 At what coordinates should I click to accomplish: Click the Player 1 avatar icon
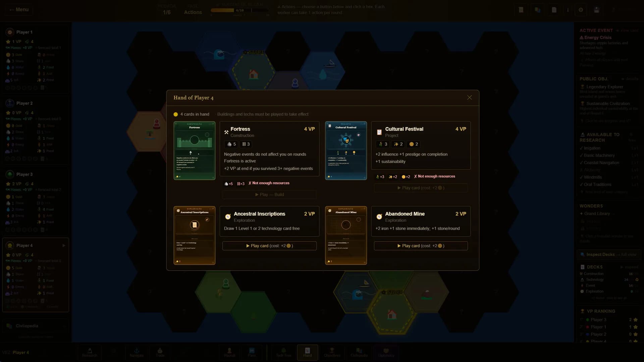(x=10, y=32)
